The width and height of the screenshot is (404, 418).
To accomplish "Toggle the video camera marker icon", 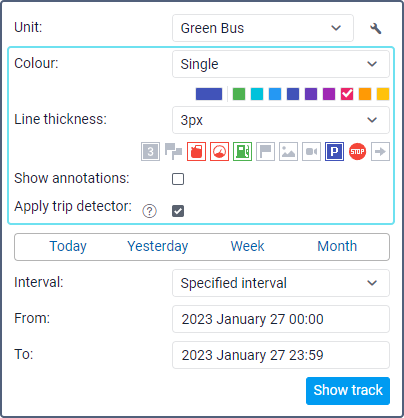I will click(311, 152).
